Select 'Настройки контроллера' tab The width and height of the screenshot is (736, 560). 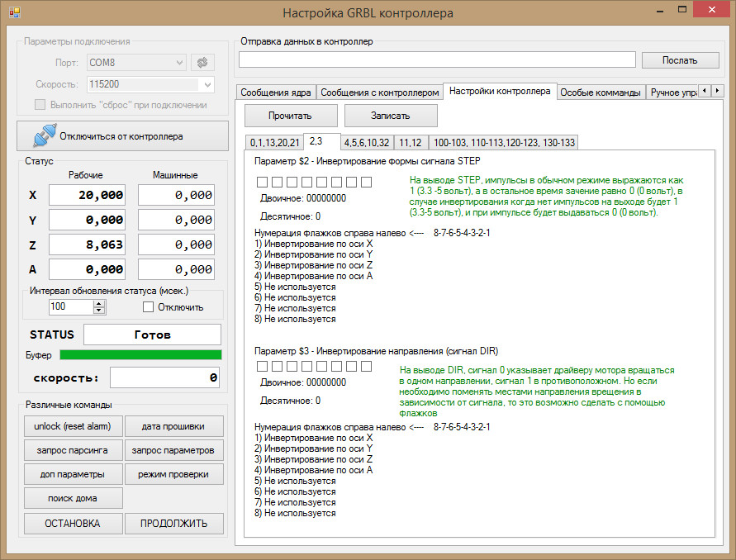[500, 91]
